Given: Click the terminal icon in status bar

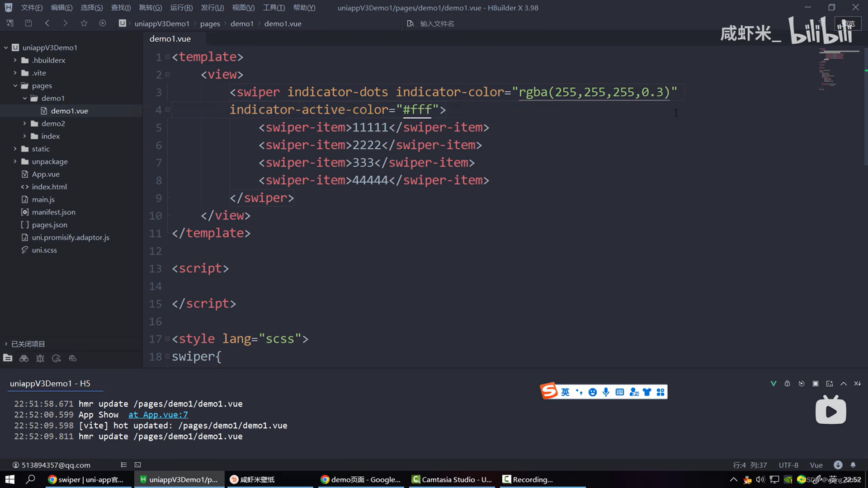Looking at the screenshot, I should point(138,465).
